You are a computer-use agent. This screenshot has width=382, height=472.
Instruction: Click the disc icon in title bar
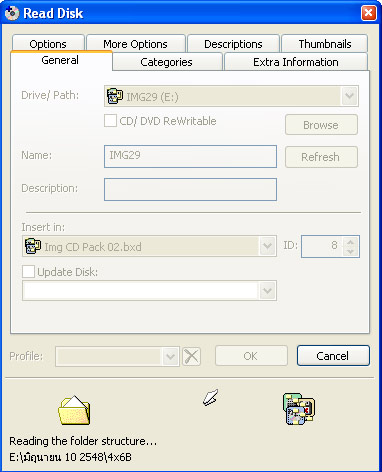[12, 13]
